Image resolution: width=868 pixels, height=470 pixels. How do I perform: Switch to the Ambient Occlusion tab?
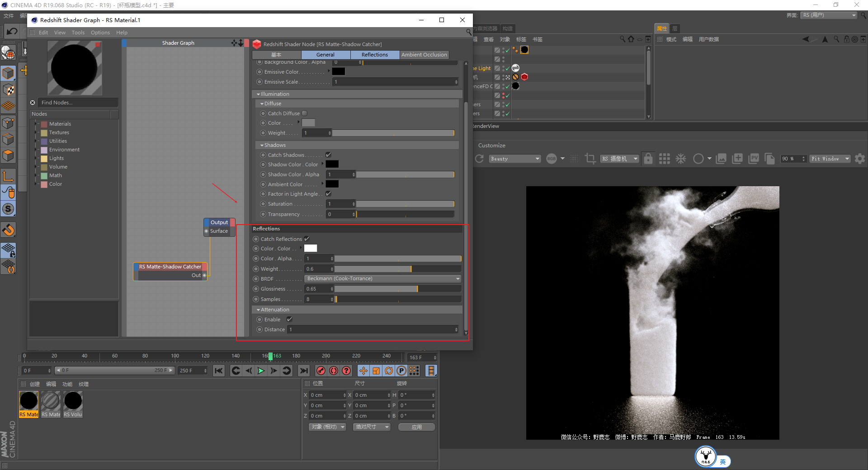click(424, 55)
